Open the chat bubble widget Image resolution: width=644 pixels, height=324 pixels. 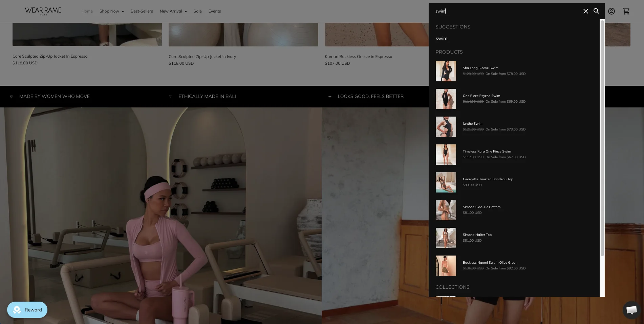coord(631,310)
